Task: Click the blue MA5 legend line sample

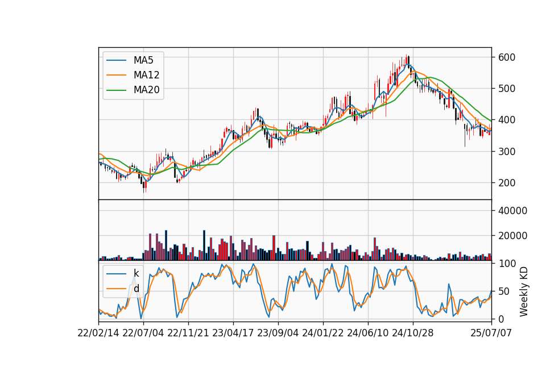Action: coord(116,60)
